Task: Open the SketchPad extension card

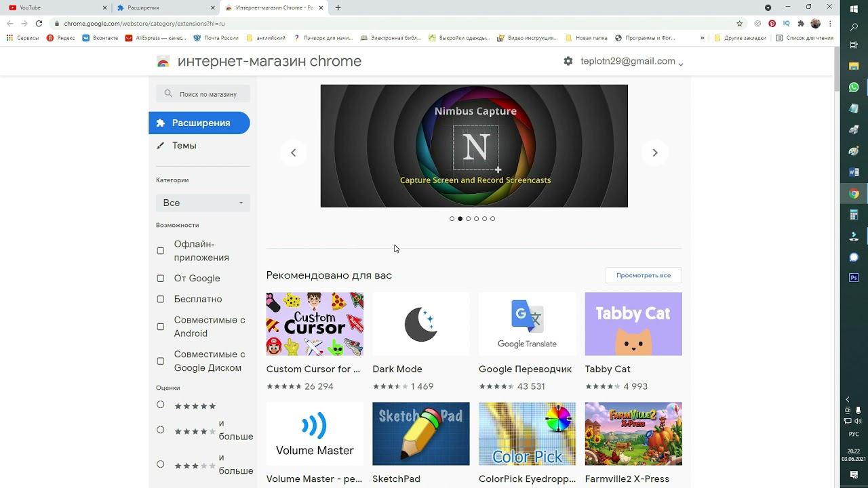Action: (x=421, y=444)
